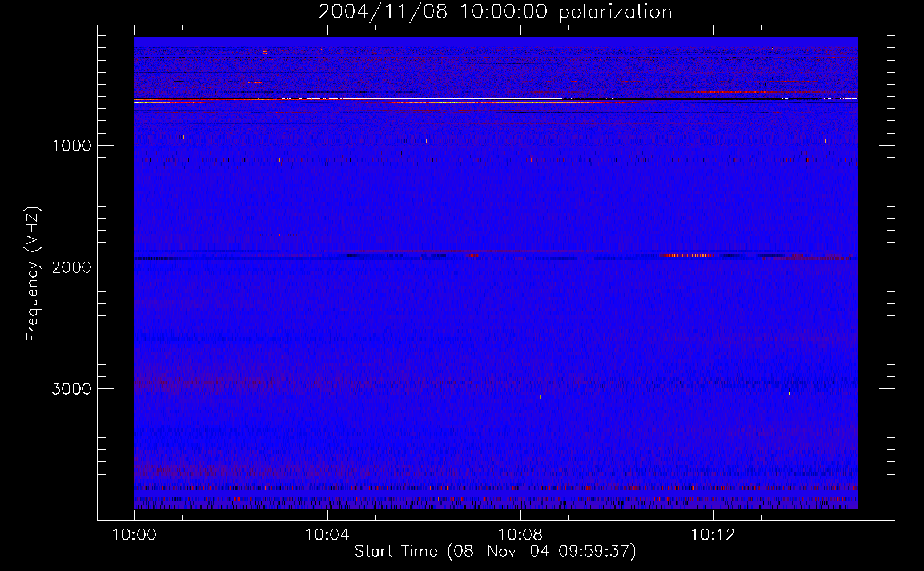This screenshot has width=924, height=571.
Task: Click the 10:00 time tick label
Action: pos(134,535)
